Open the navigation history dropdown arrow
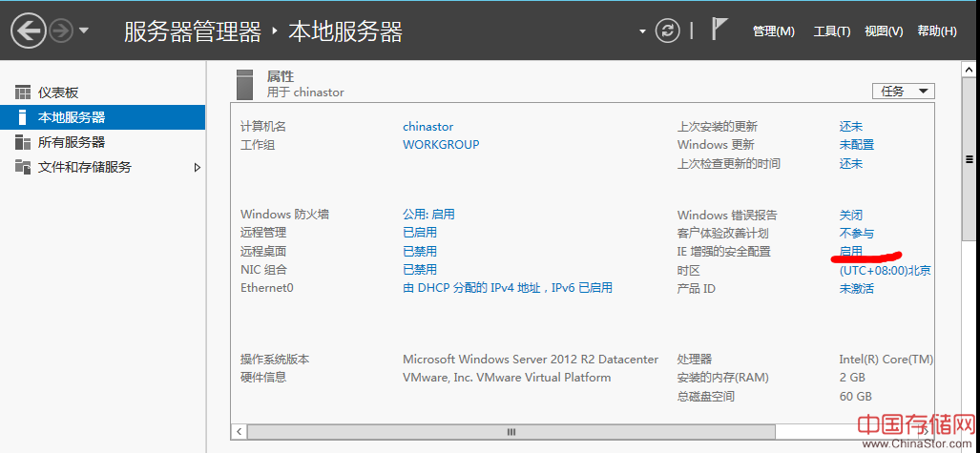 pyautogui.click(x=84, y=31)
